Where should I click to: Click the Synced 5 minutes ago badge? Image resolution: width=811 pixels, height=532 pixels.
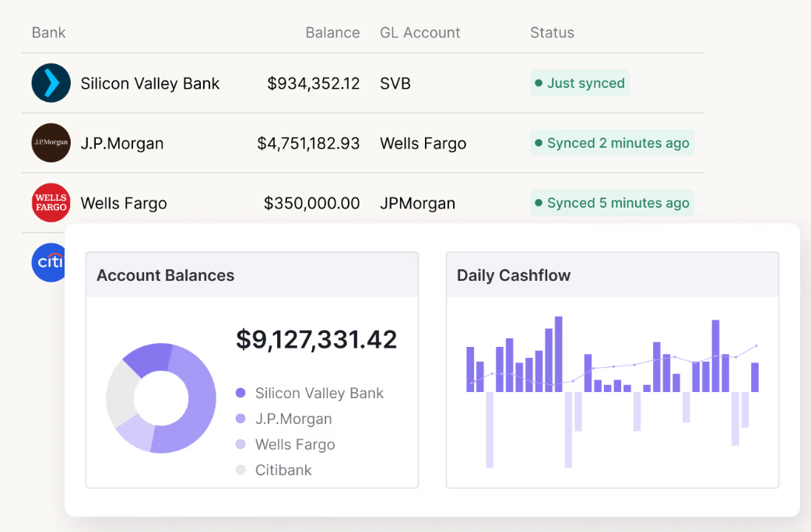point(612,203)
